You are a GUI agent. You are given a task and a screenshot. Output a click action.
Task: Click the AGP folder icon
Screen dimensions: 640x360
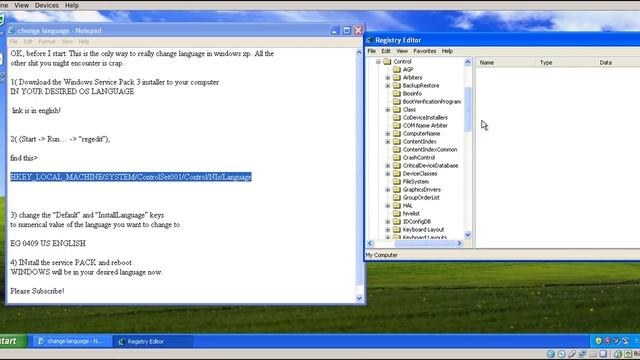coord(397,69)
